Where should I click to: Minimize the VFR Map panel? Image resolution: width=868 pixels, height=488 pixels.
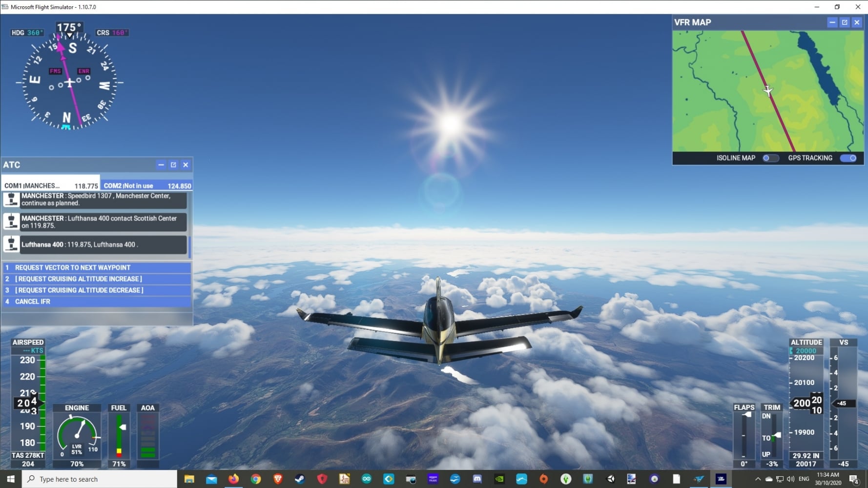point(832,22)
